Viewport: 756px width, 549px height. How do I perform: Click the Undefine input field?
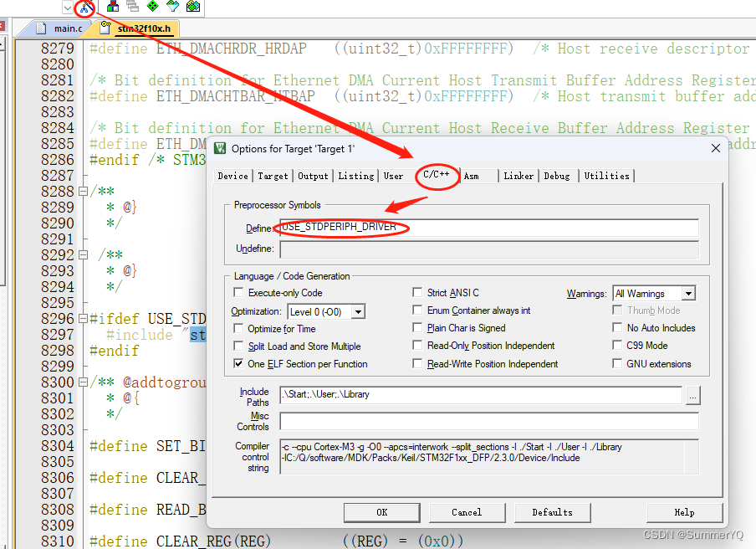coord(489,249)
